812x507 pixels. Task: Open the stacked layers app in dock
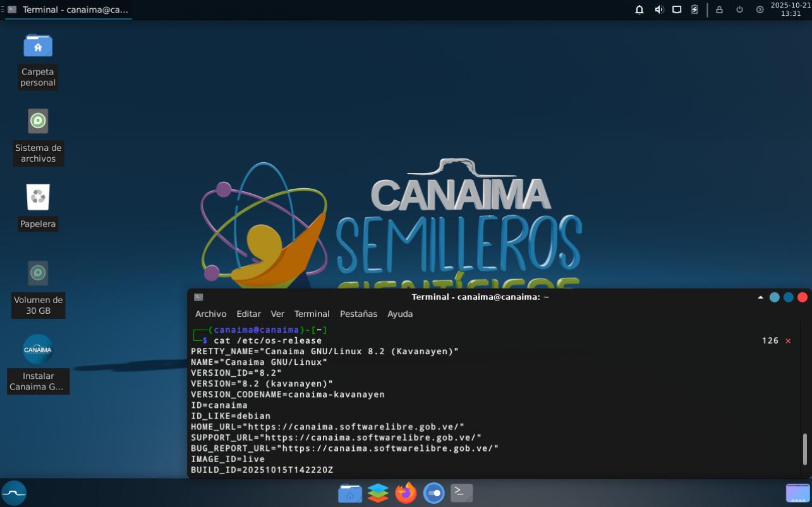tap(378, 492)
